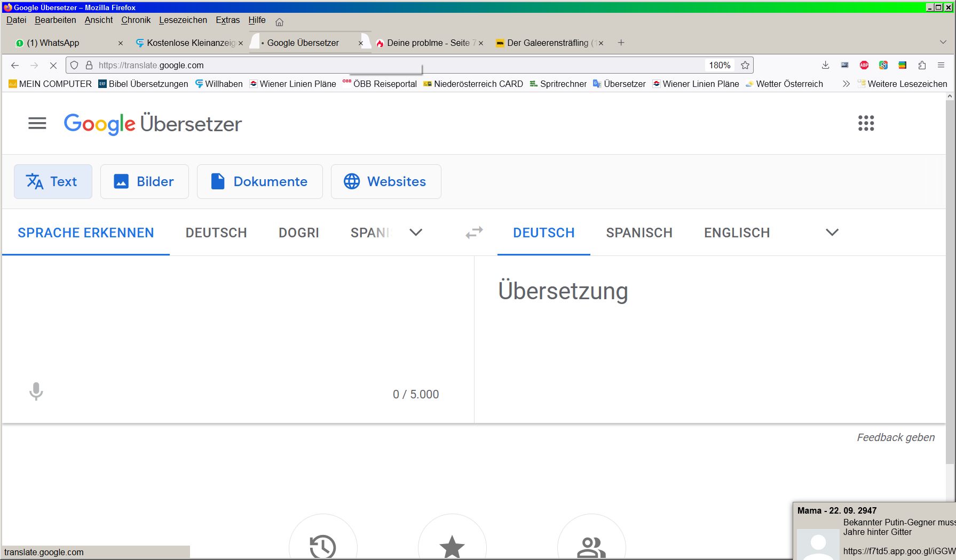Select the Text translation mode

click(x=53, y=181)
